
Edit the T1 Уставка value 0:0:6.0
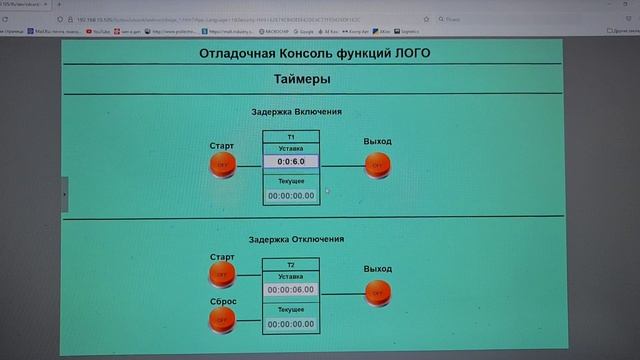tap(291, 162)
